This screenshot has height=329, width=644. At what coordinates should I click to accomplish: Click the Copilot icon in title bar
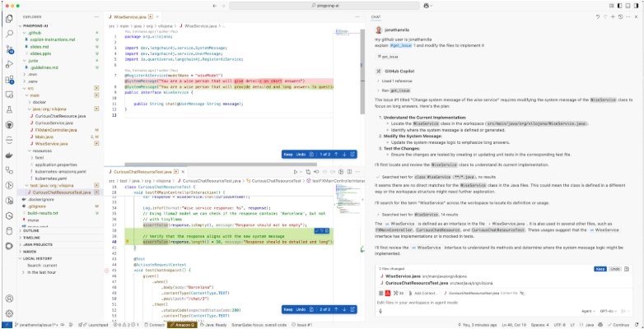[426, 6]
